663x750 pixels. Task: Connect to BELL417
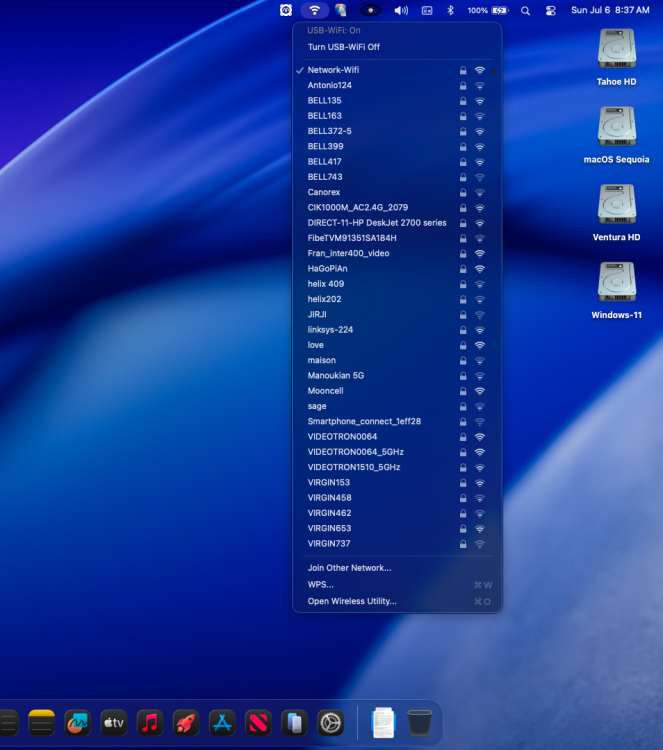(397, 162)
